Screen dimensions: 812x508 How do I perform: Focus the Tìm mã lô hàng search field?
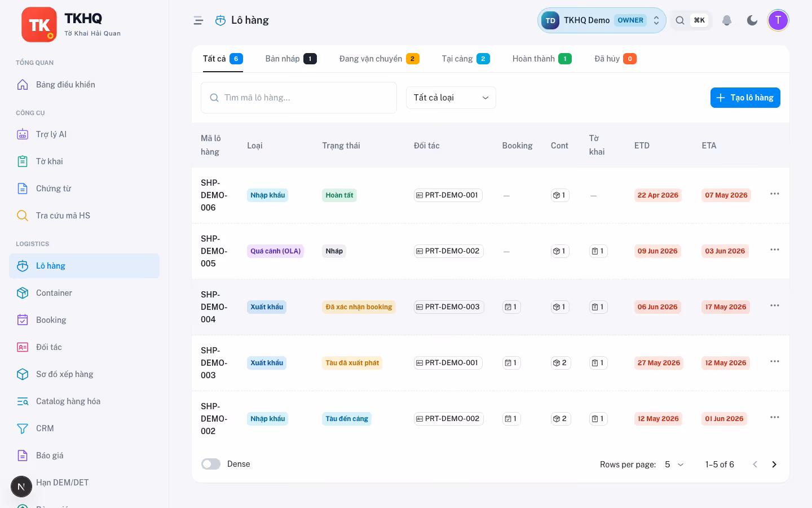299,98
